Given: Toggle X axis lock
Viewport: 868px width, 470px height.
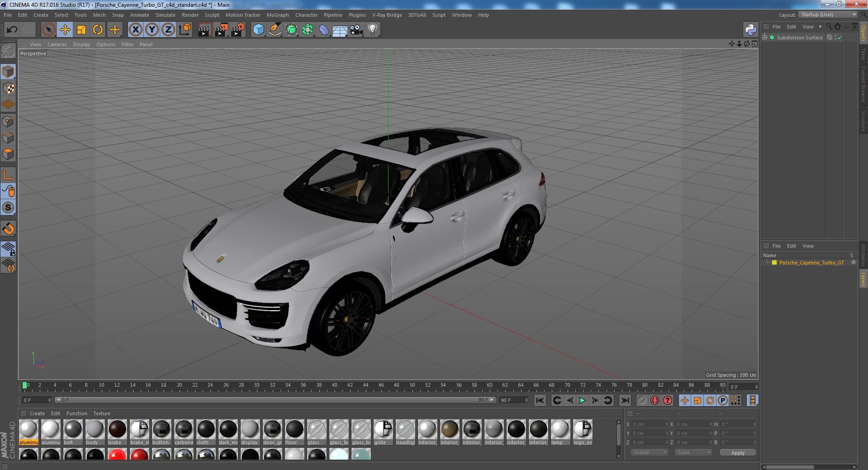Looking at the screenshot, I should (135, 30).
